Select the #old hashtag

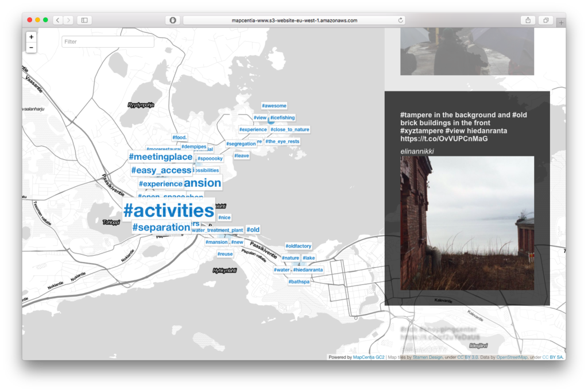pos(253,229)
